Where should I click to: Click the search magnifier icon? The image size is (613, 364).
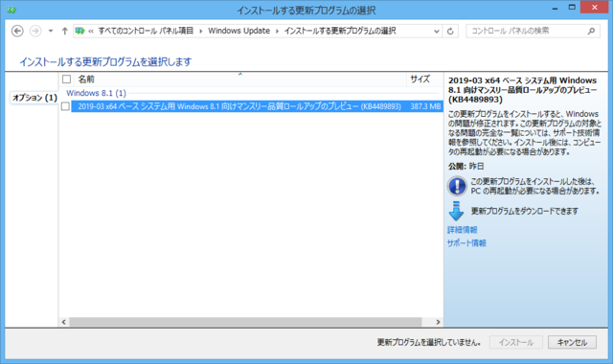tap(591, 31)
